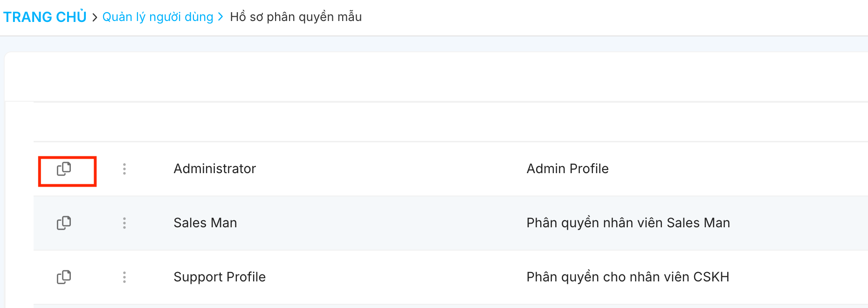Duplicate the Administrator profile with copy icon

(x=64, y=169)
